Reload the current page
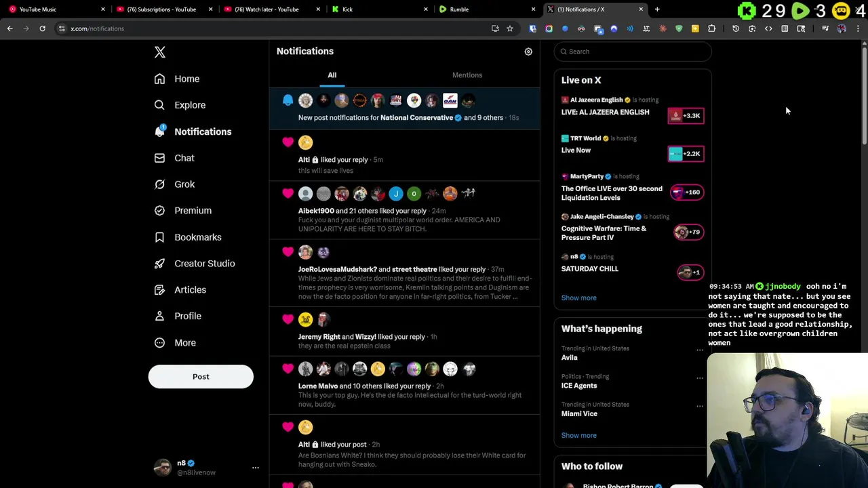The width and height of the screenshot is (868, 488). [42, 28]
